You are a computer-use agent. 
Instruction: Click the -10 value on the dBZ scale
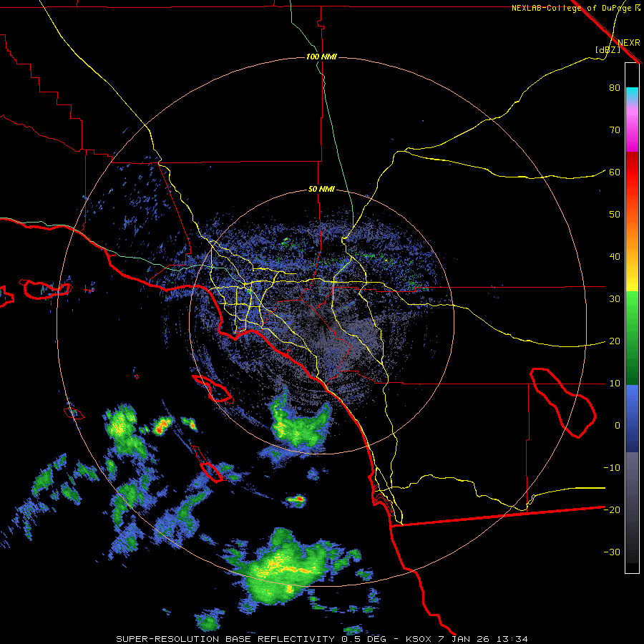(x=612, y=468)
